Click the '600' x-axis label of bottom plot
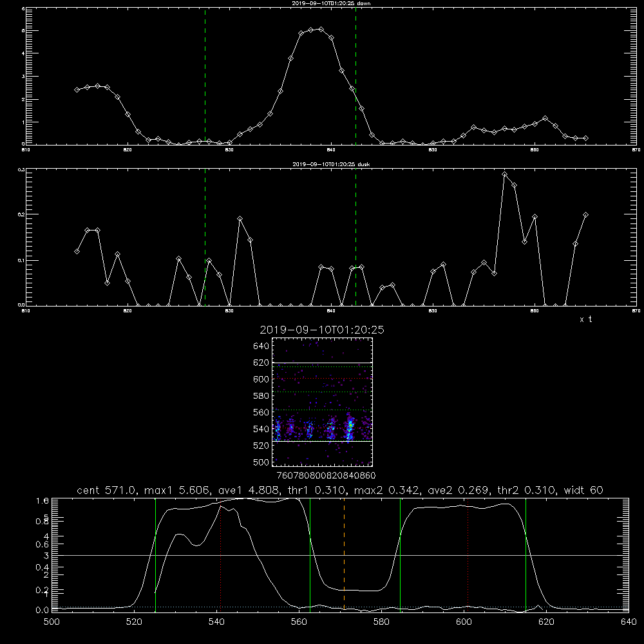This screenshot has height=644, width=644. (464, 622)
